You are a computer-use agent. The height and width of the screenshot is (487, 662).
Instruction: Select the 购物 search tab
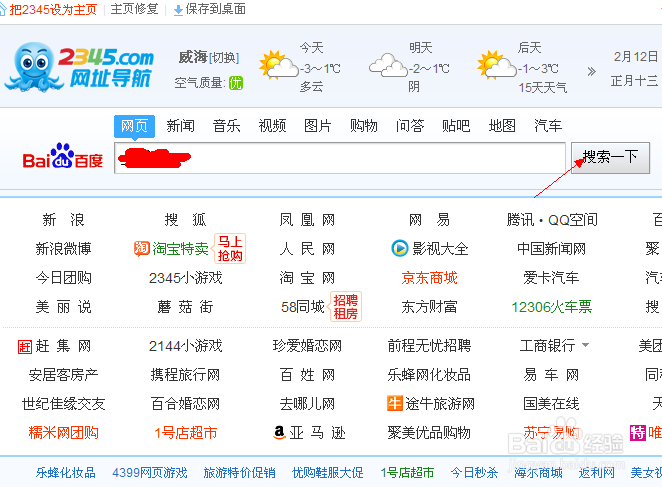click(364, 126)
